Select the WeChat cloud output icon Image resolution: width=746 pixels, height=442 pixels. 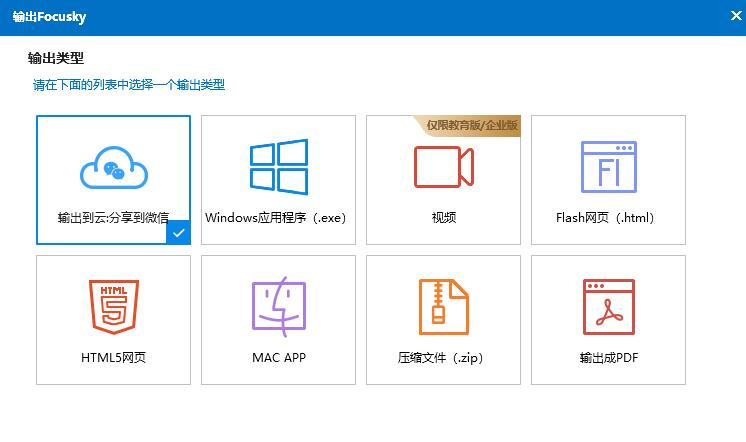click(x=114, y=167)
